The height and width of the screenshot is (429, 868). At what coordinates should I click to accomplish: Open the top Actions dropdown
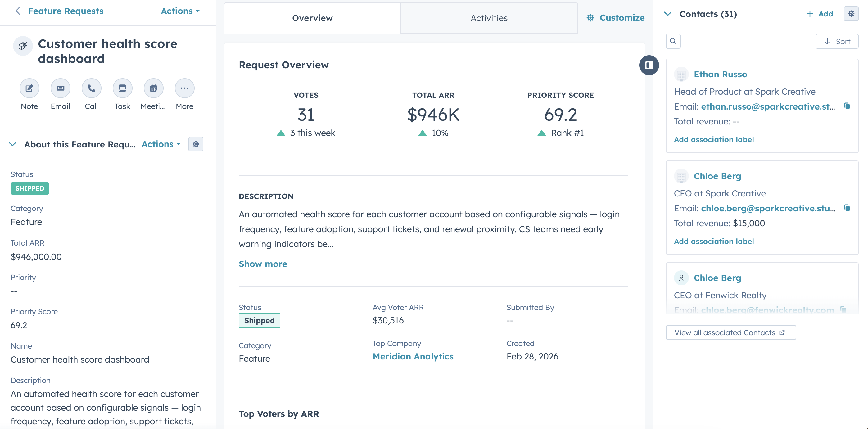tap(180, 11)
